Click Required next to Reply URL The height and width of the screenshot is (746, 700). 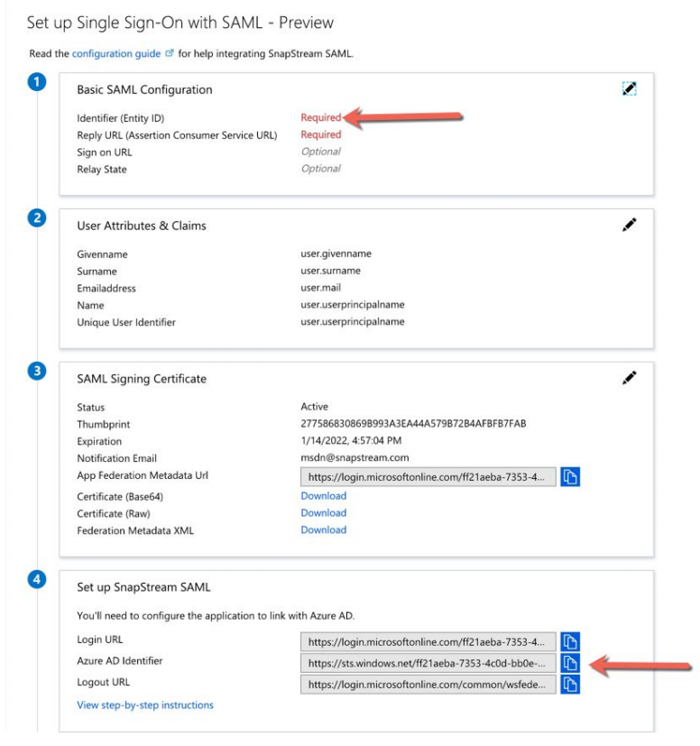(x=321, y=134)
